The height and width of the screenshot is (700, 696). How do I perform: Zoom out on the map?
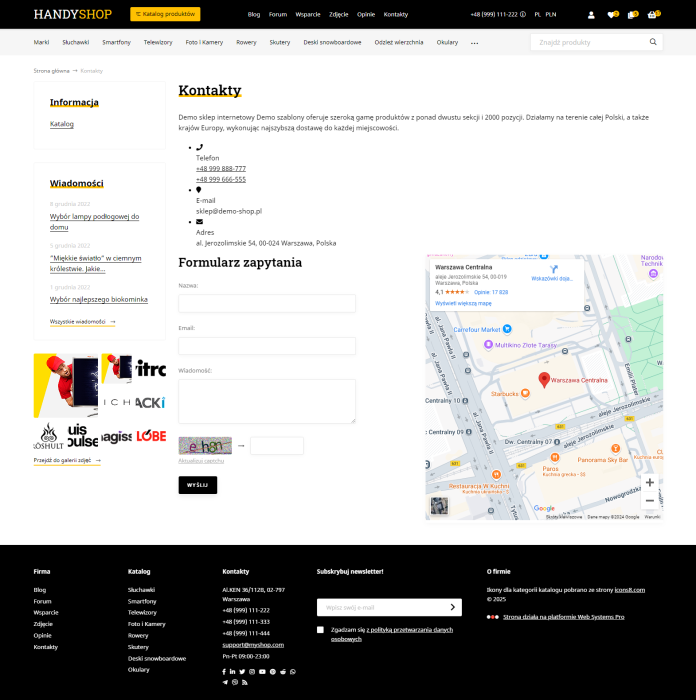pyautogui.click(x=650, y=500)
